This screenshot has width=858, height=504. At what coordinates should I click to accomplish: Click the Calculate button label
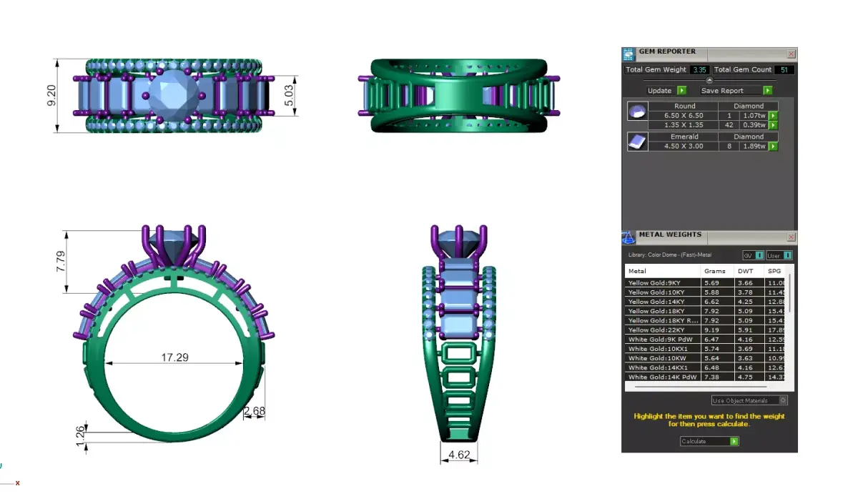(694, 441)
